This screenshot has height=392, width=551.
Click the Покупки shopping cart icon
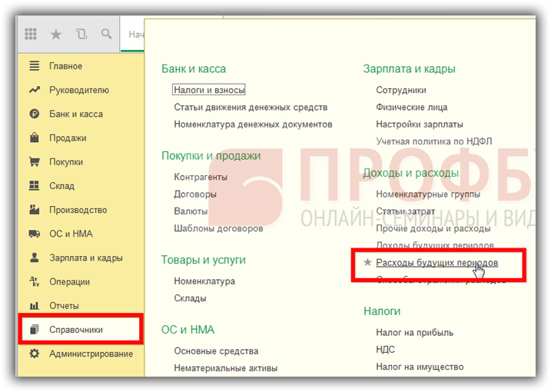click(x=34, y=162)
